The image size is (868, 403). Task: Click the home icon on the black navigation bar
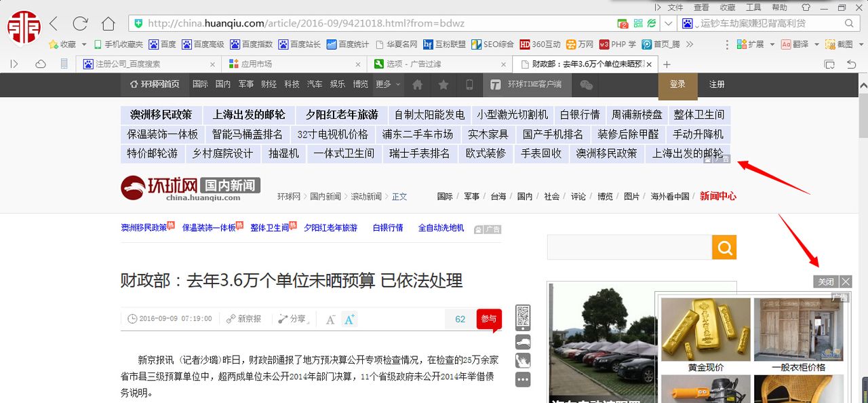click(418, 85)
